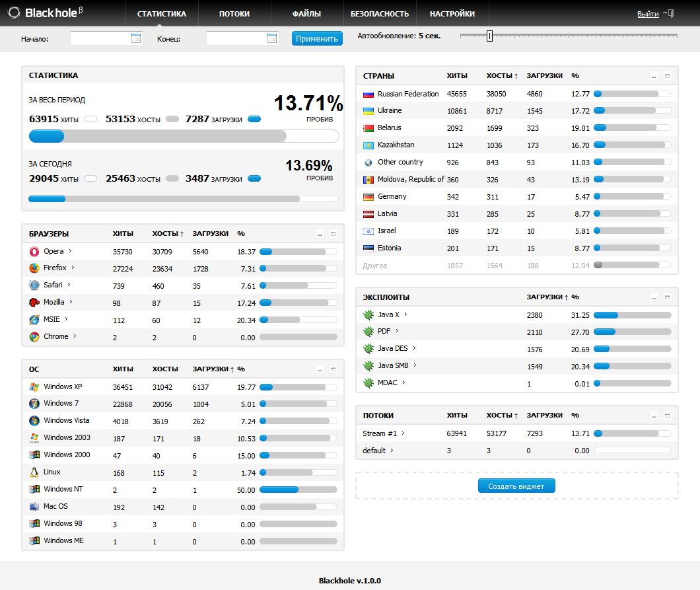Screen dimensions: 700x590
Task: Open the calendar icon next to Начало
Action: (137, 38)
